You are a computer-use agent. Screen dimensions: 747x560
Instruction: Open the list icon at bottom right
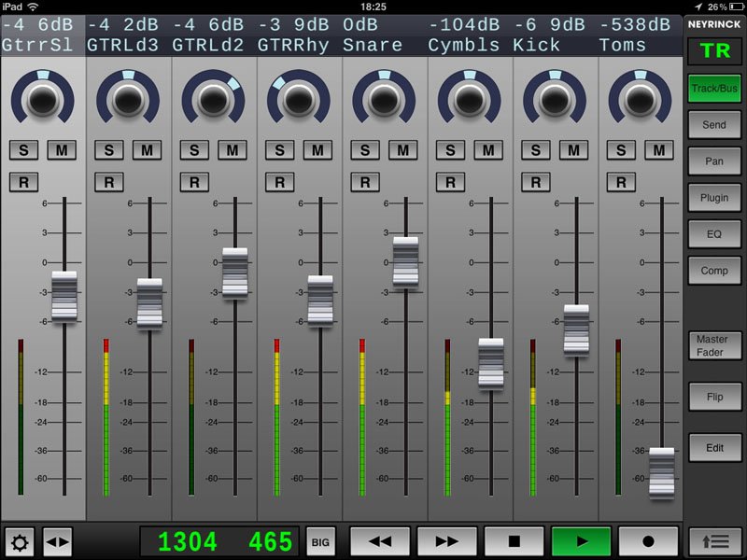click(715, 542)
